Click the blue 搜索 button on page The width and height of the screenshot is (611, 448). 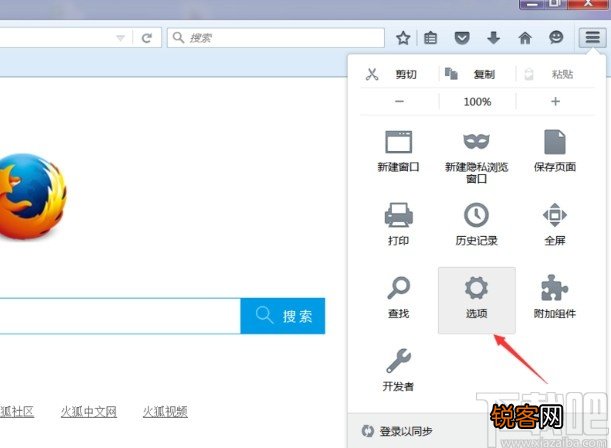pyautogui.click(x=283, y=316)
